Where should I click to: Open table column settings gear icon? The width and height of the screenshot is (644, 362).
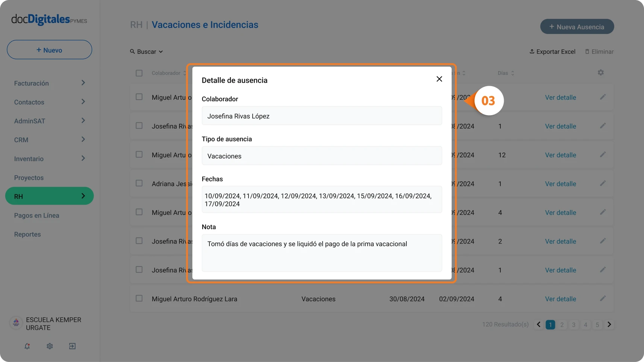point(601,73)
